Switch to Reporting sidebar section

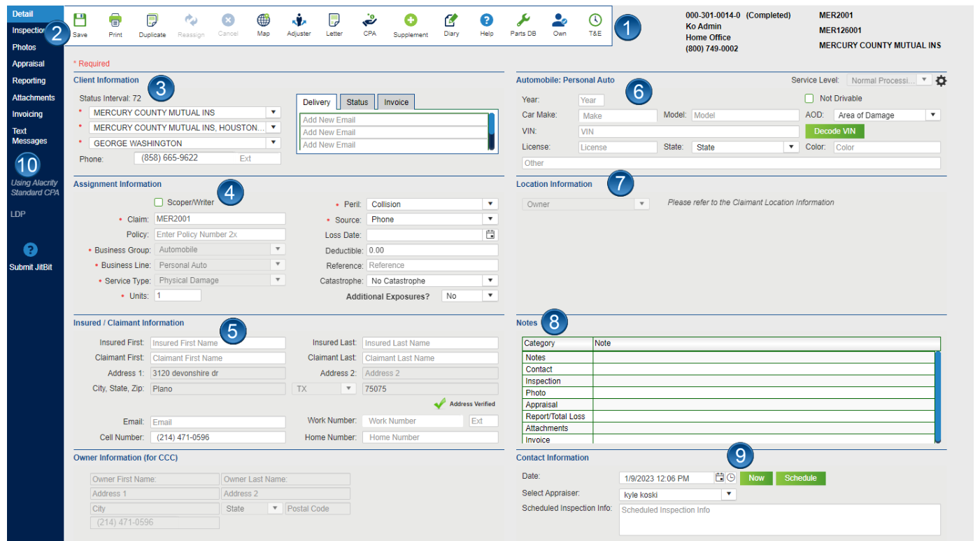tap(29, 80)
